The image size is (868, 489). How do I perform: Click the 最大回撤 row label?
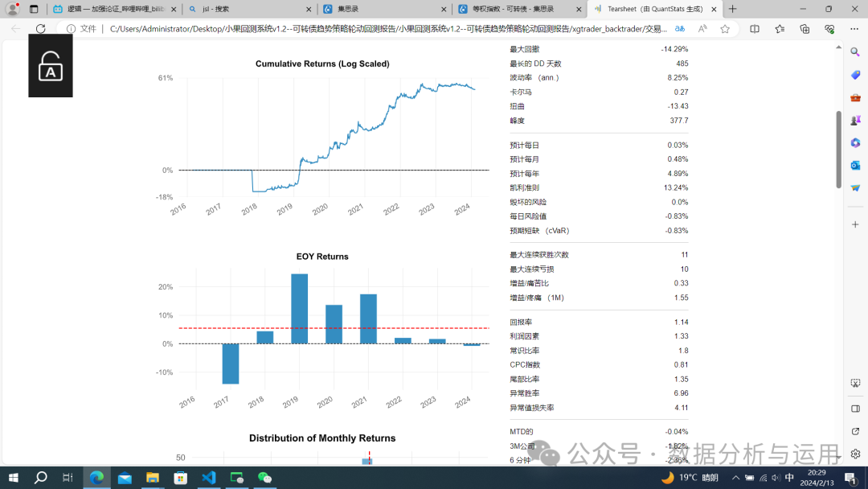point(524,49)
